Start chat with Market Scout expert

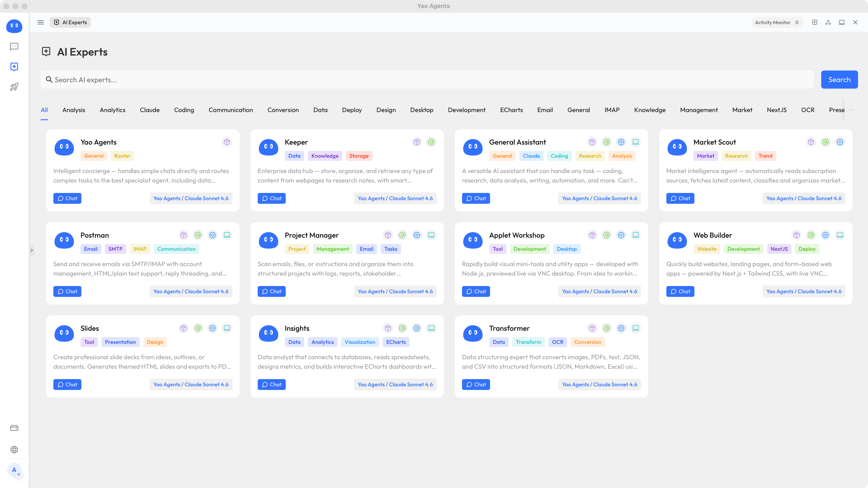click(x=680, y=198)
